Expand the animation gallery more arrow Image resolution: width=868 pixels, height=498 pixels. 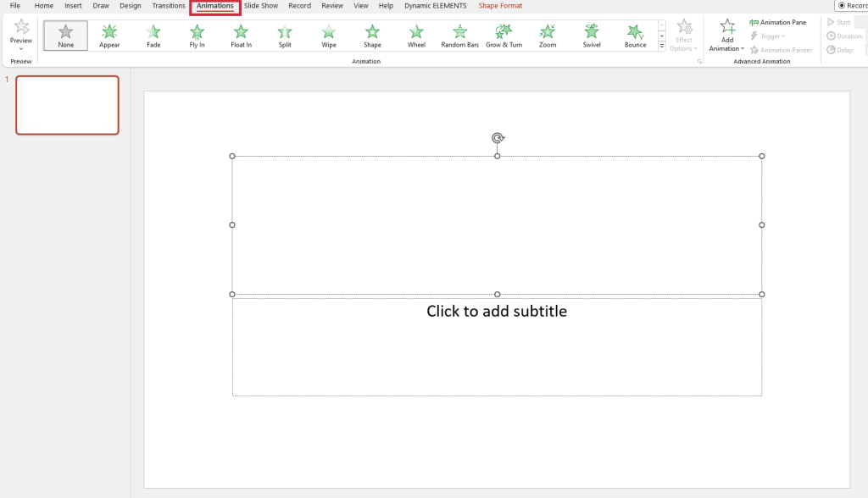662,47
